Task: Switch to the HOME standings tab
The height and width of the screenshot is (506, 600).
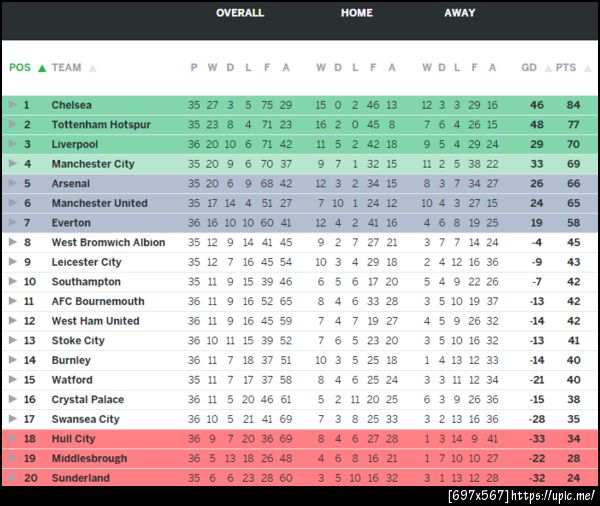Action: (x=357, y=13)
